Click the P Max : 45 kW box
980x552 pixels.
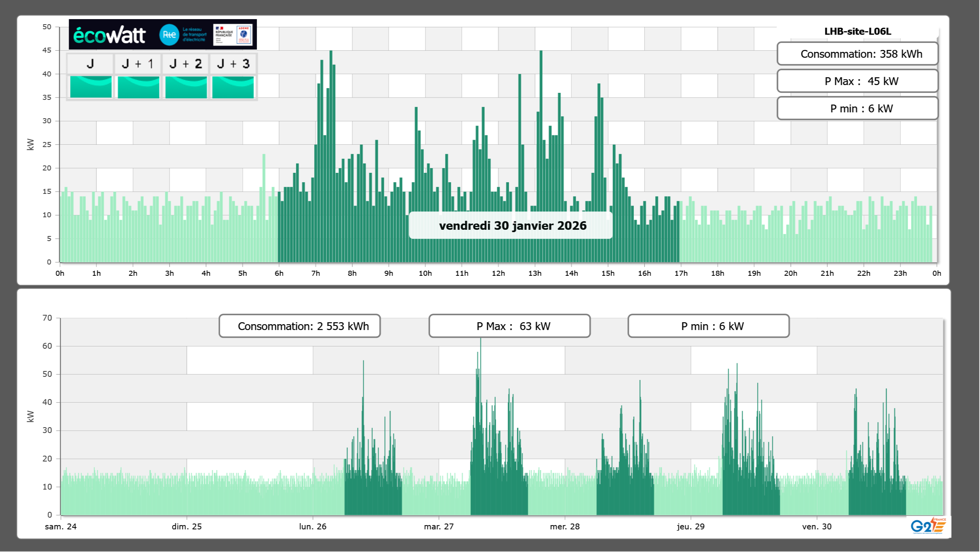(x=857, y=81)
